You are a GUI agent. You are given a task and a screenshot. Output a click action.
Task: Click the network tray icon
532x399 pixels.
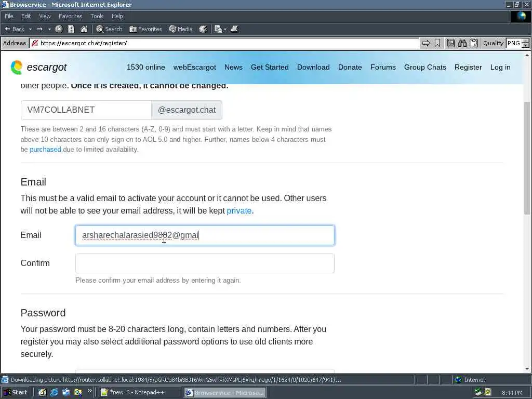(478, 393)
